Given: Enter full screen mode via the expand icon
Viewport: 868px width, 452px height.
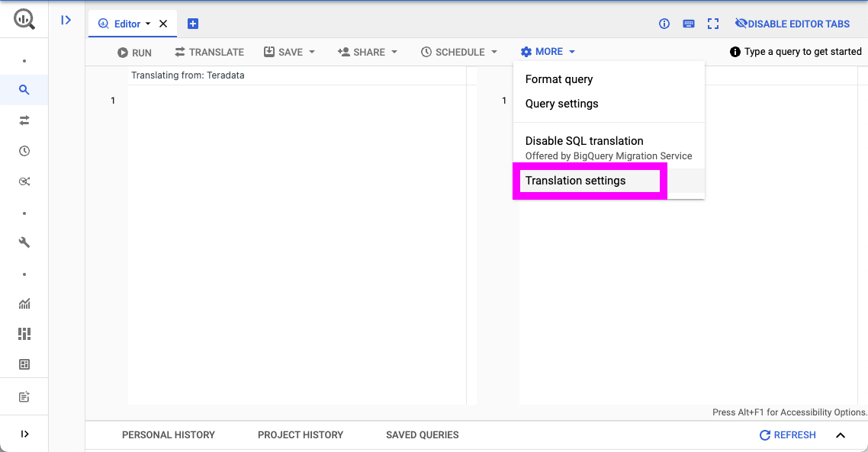Looking at the screenshot, I should pyautogui.click(x=712, y=24).
